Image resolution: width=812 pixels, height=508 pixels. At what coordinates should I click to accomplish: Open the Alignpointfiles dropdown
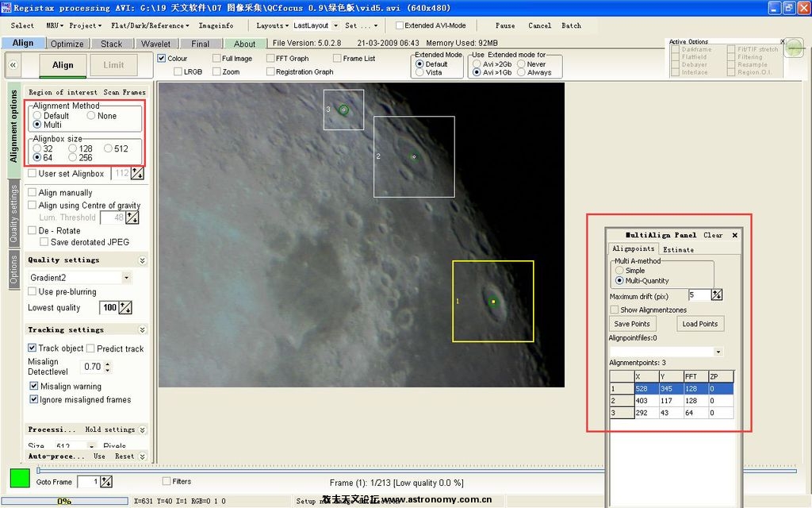point(718,352)
